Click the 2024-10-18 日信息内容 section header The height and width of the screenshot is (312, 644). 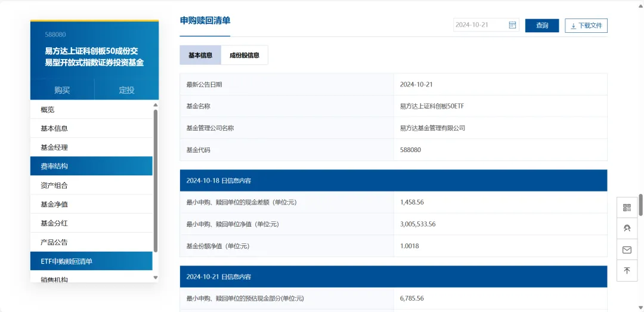coord(394,180)
